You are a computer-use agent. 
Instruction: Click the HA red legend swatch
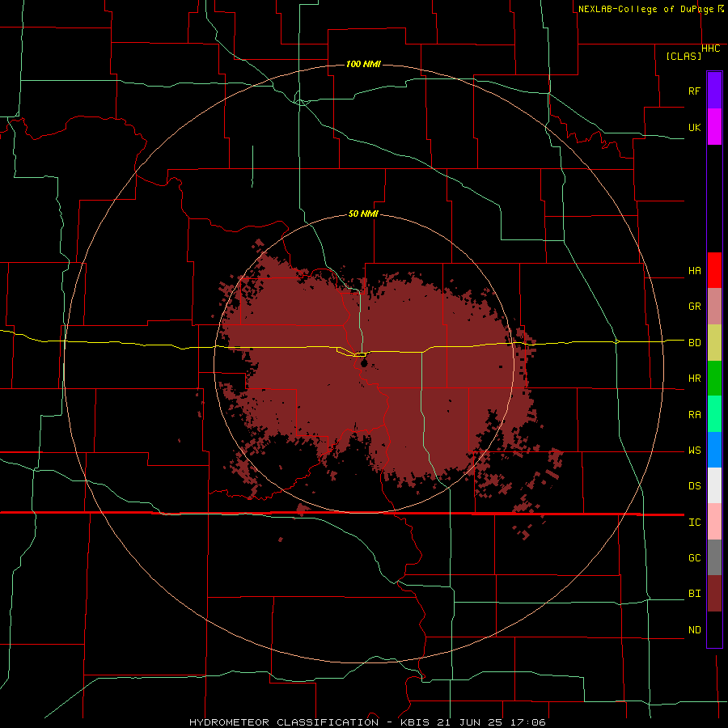(714, 270)
